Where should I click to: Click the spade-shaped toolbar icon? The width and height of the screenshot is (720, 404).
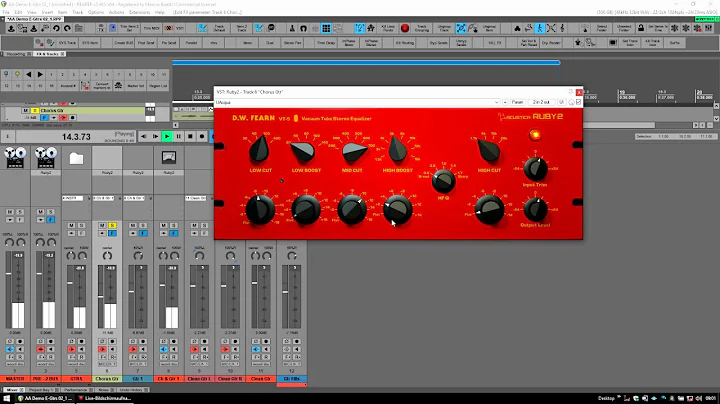point(517,28)
